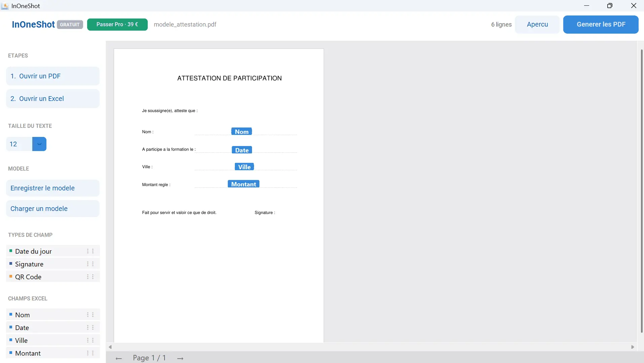
Task: Click the drag handle beside Ville Excel field
Action: coord(90,340)
